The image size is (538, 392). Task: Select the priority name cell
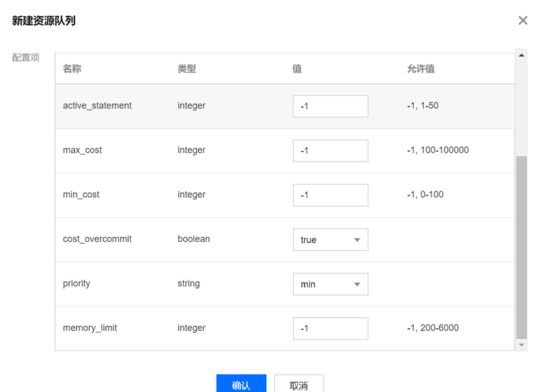pos(76,283)
